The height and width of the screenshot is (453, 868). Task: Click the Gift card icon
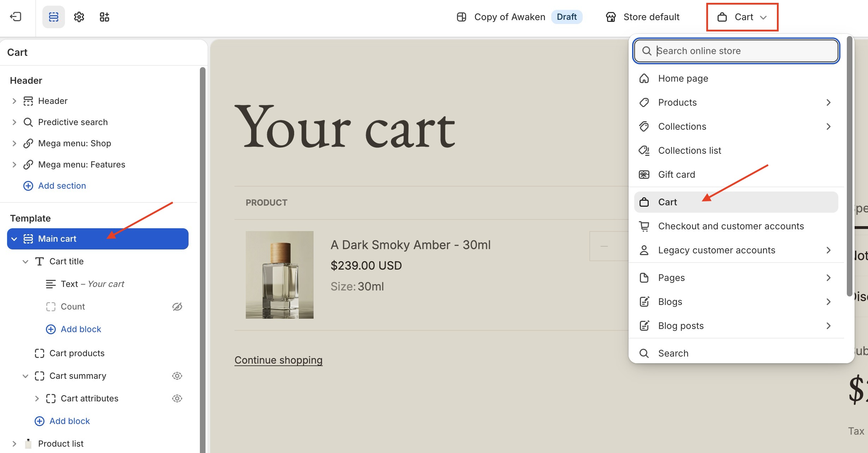coord(644,175)
